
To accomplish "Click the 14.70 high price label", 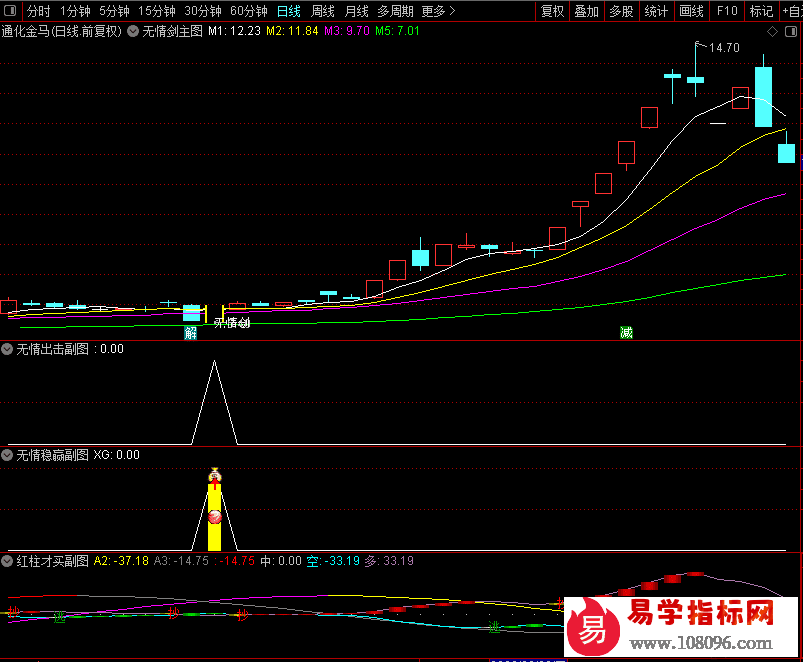I will pos(724,48).
